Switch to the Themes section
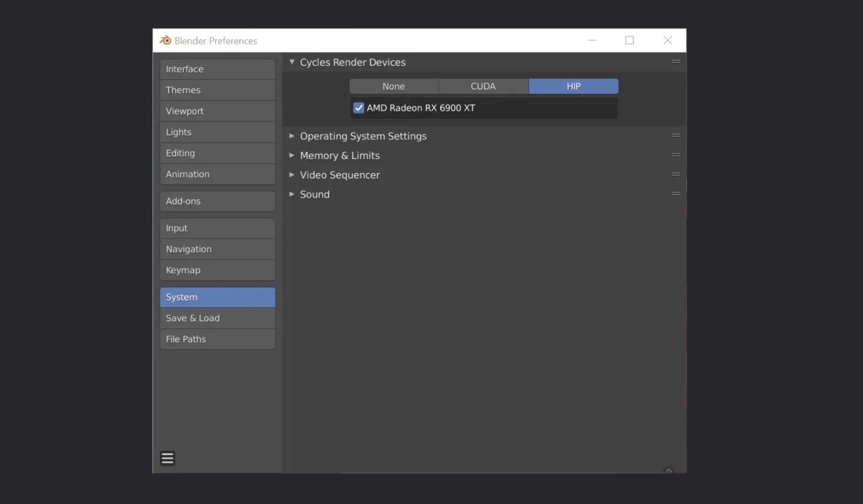863x504 pixels. point(217,90)
